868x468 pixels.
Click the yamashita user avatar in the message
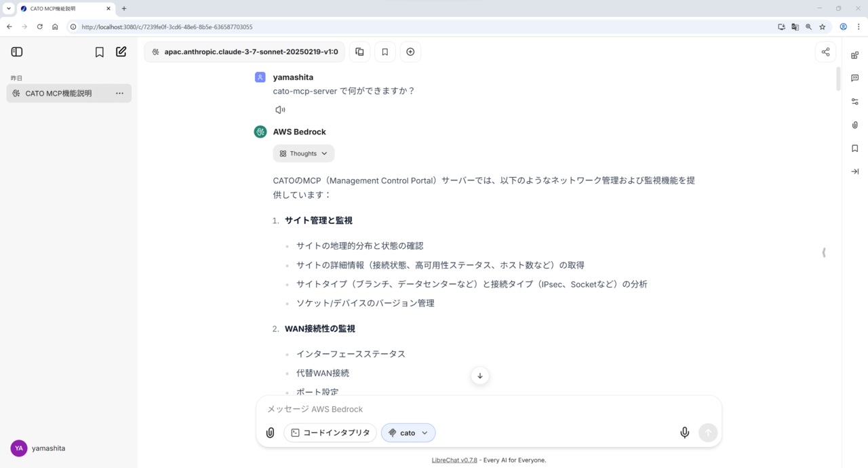pyautogui.click(x=260, y=77)
